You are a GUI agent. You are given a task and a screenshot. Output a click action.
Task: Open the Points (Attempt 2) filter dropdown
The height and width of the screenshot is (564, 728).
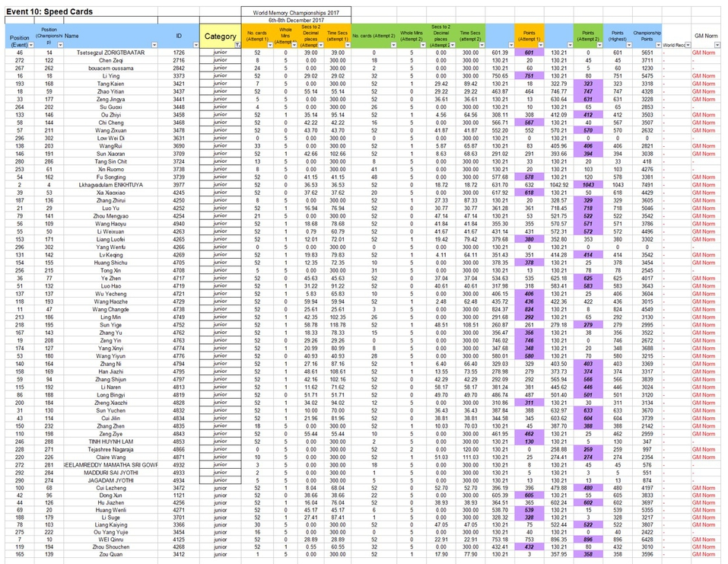[x=599, y=45]
